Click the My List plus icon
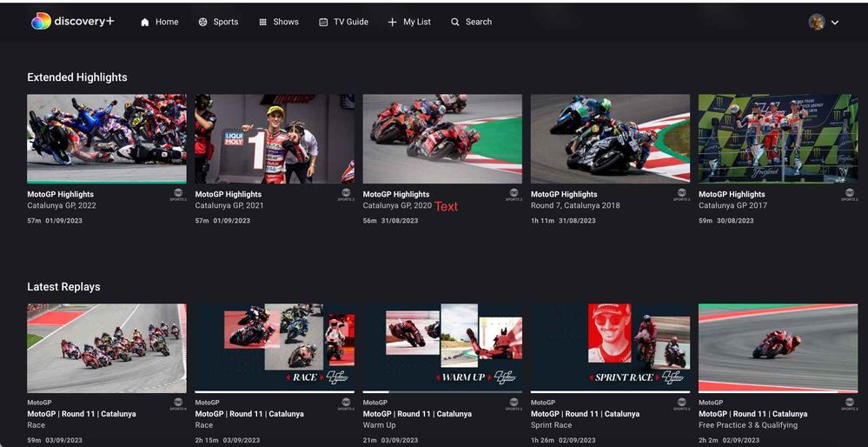This screenshot has height=447, width=868. tap(392, 23)
